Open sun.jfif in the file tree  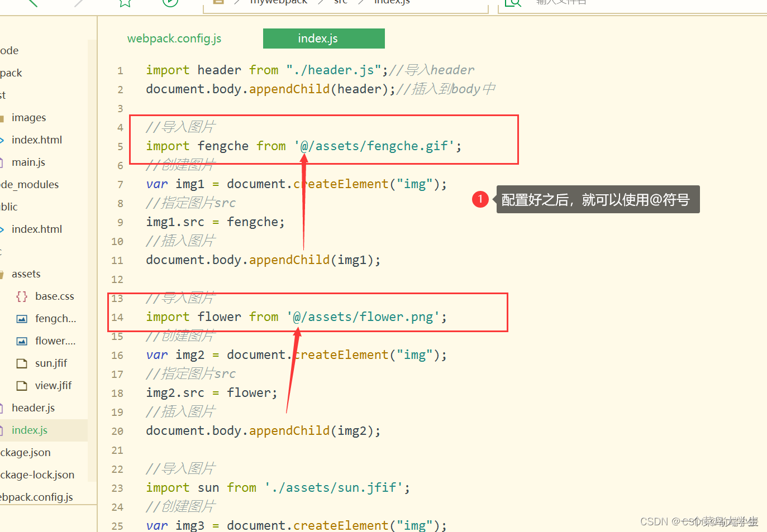click(x=51, y=363)
